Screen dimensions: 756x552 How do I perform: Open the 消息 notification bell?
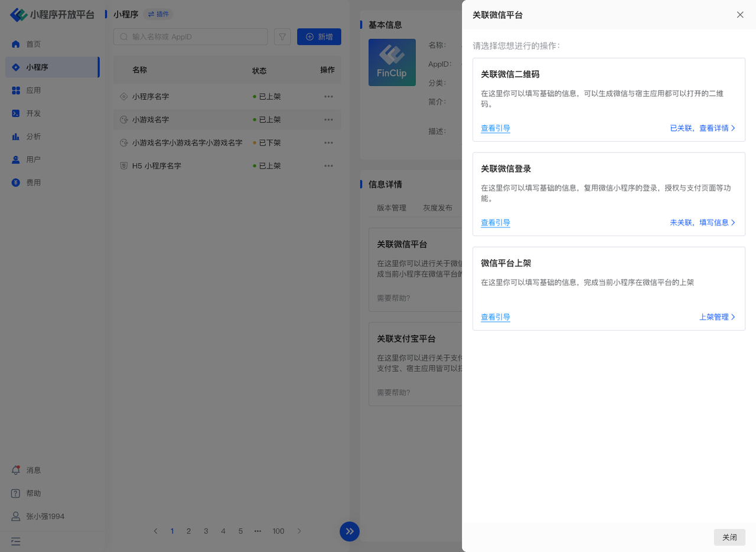pyautogui.click(x=16, y=470)
